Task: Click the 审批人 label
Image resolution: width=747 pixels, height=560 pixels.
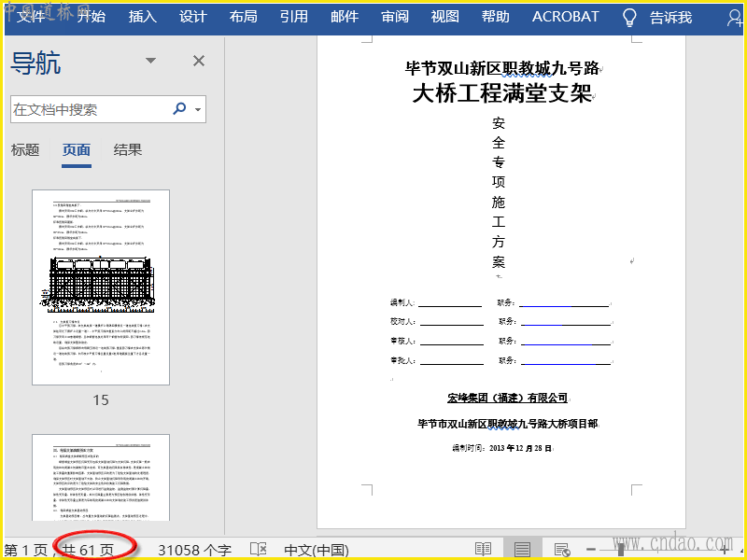Action: (x=402, y=360)
